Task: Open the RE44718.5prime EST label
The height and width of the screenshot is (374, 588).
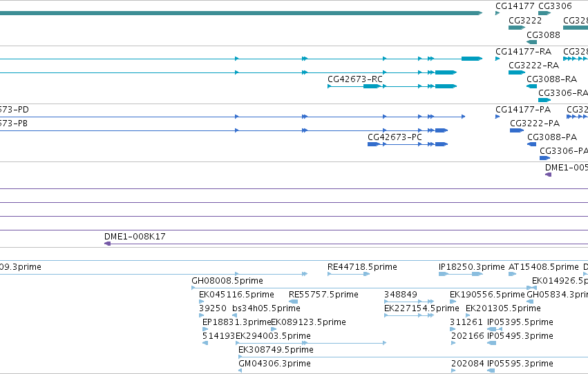Action: click(362, 267)
